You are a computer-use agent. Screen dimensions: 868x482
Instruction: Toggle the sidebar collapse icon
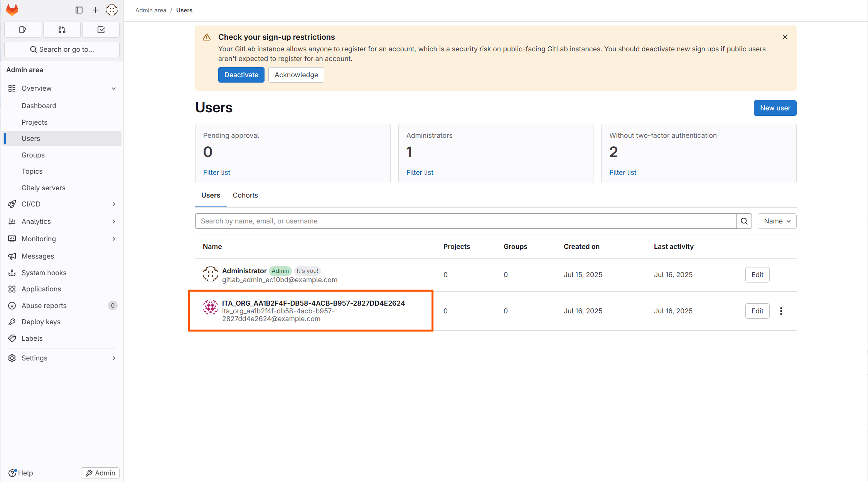point(79,10)
